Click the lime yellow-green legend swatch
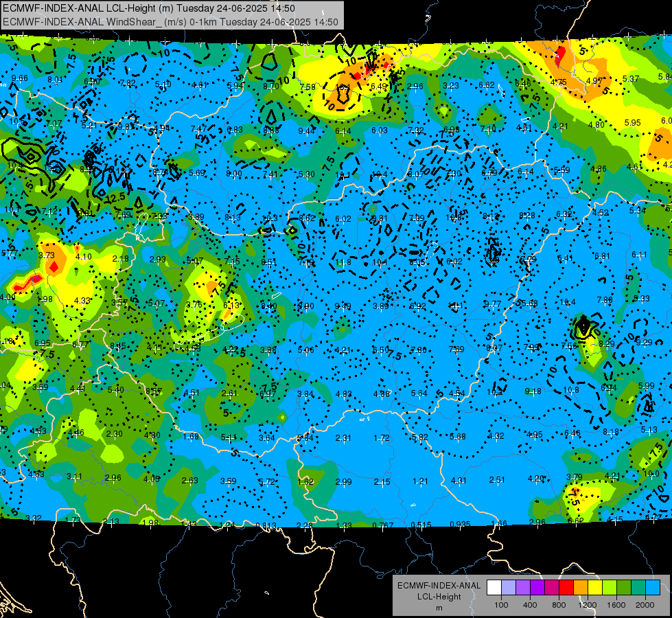The width and height of the screenshot is (672, 618). pos(610,587)
